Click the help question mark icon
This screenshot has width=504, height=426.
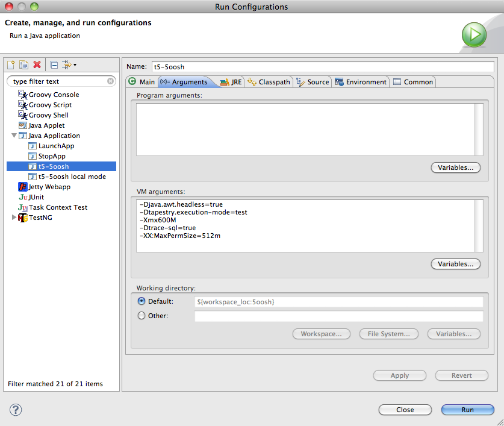coord(16,410)
